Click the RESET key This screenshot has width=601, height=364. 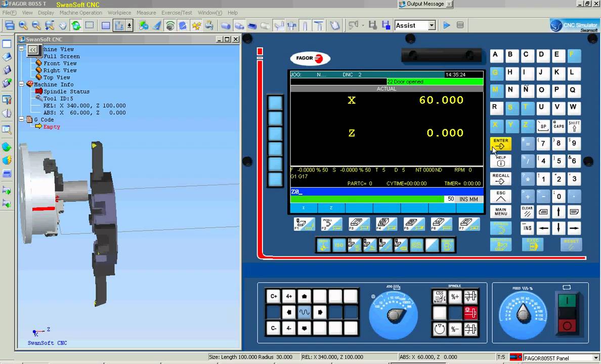[x=571, y=245]
